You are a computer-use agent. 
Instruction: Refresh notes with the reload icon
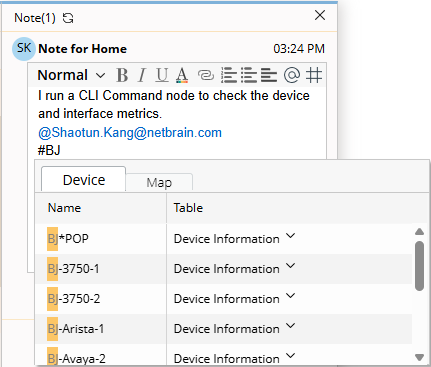[68, 18]
